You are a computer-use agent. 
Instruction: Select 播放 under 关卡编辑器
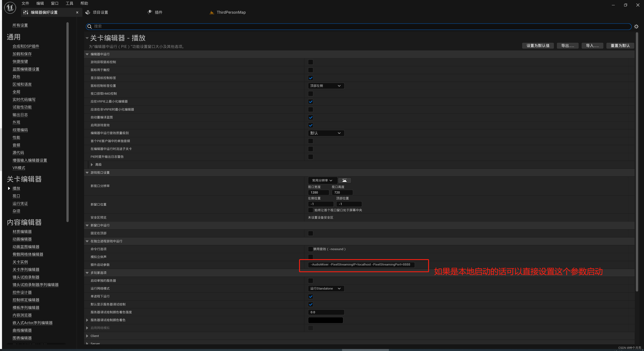[x=16, y=189]
